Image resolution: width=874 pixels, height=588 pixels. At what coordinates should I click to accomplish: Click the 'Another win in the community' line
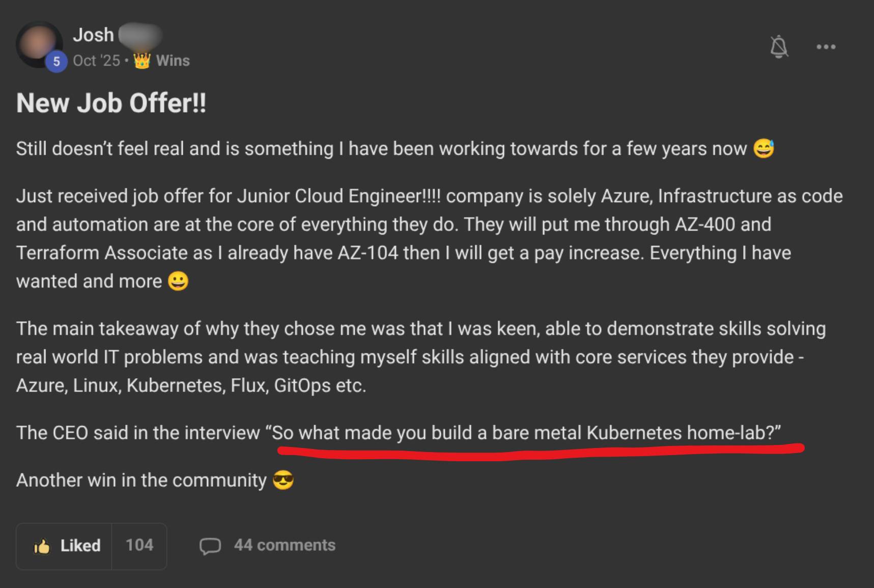click(x=141, y=480)
